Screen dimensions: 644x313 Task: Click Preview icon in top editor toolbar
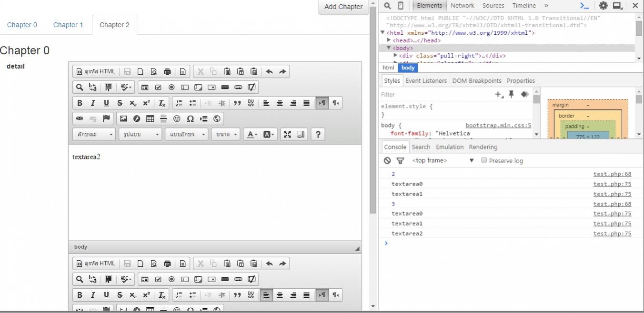[x=154, y=71]
